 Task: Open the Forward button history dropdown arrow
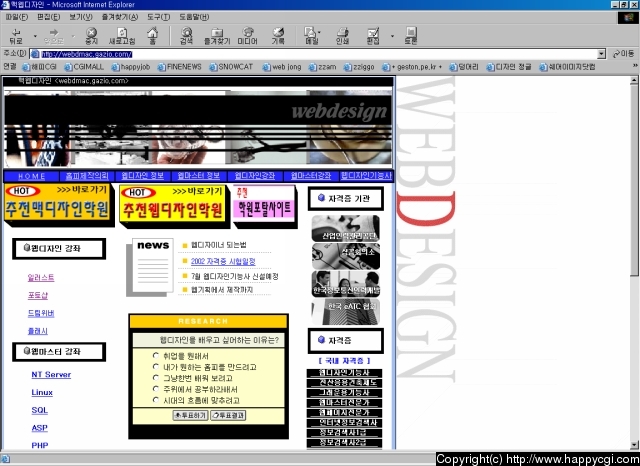(73, 36)
